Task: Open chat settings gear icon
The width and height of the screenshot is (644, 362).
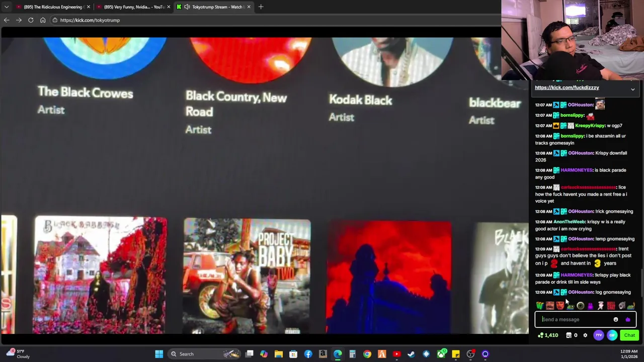Action: click(x=585, y=335)
